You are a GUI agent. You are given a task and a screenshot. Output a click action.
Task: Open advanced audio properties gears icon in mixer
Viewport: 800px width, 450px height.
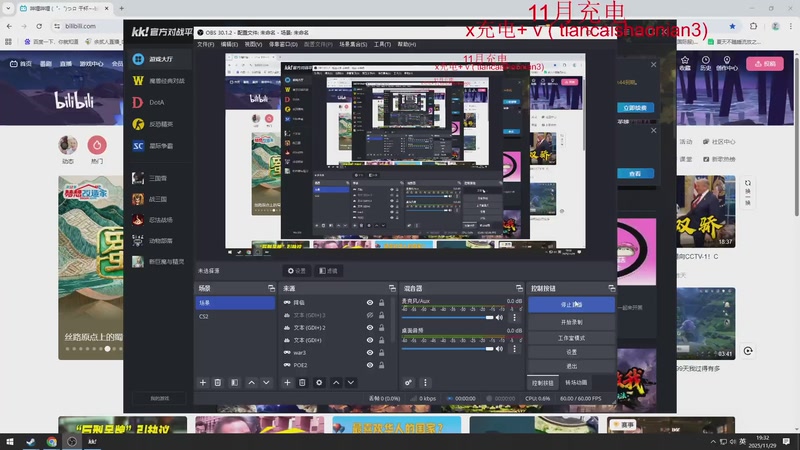click(x=408, y=383)
